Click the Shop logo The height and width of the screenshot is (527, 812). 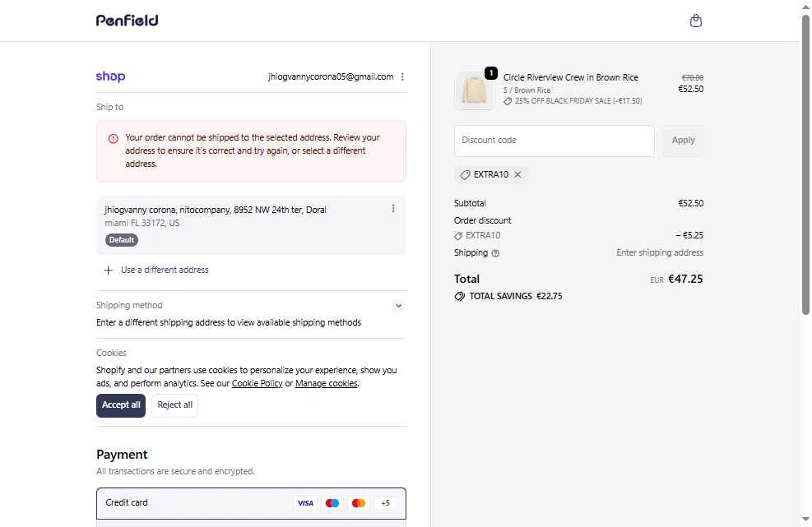[110, 76]
